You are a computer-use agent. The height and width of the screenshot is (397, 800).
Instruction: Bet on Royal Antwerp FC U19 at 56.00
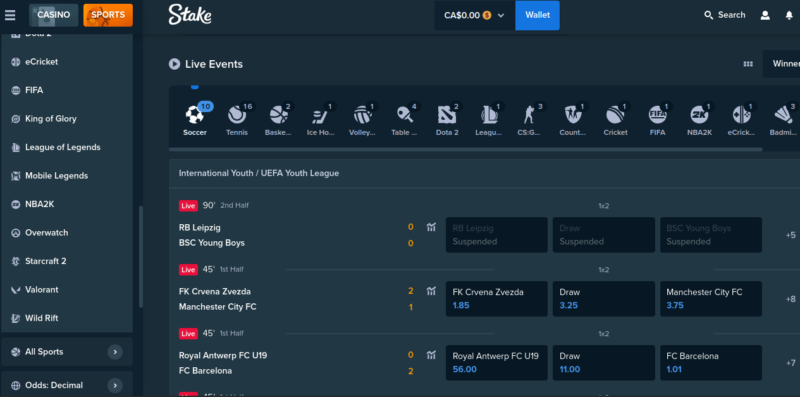click(496, 362)
